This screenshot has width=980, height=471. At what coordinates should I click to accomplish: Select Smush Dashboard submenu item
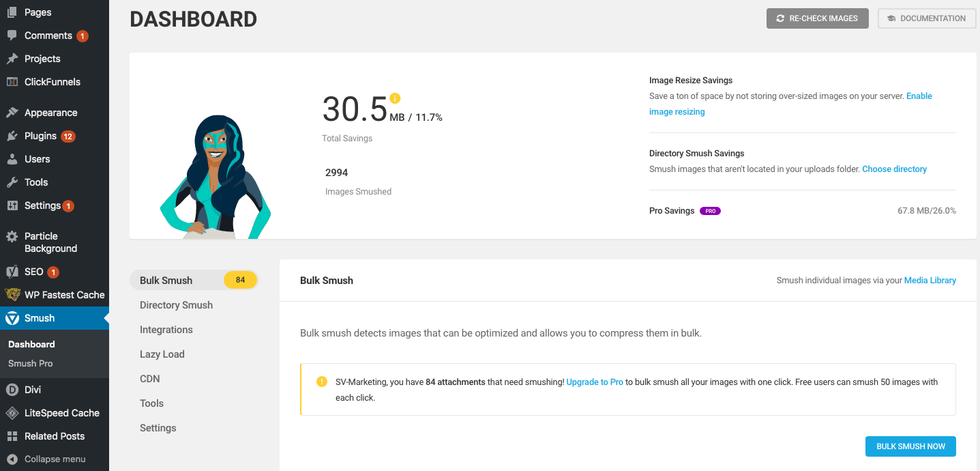click(31, 345)
